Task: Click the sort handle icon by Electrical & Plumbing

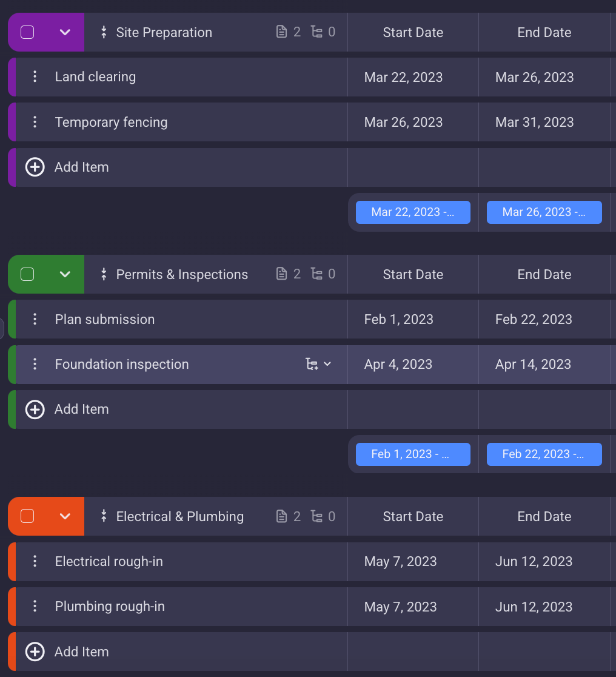Action: coord(104,516)
